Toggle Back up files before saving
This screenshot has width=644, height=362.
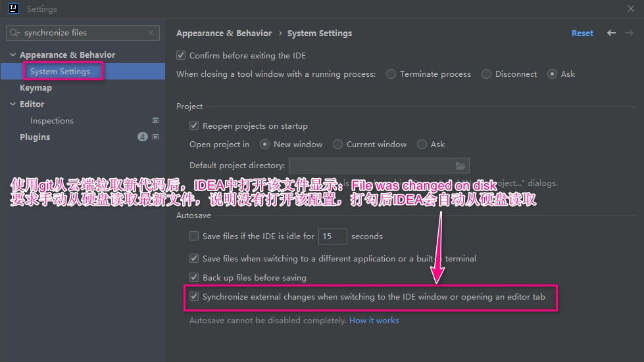(x=194, y=277)
